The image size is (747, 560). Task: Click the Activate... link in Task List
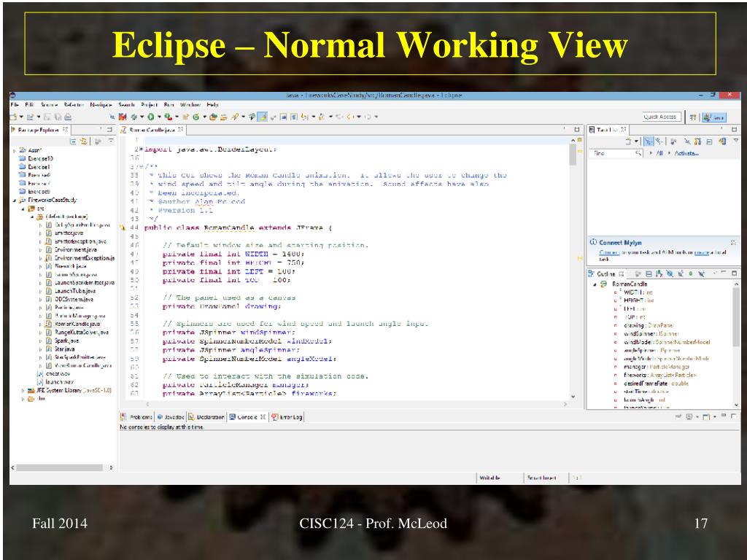coord(686,153)
